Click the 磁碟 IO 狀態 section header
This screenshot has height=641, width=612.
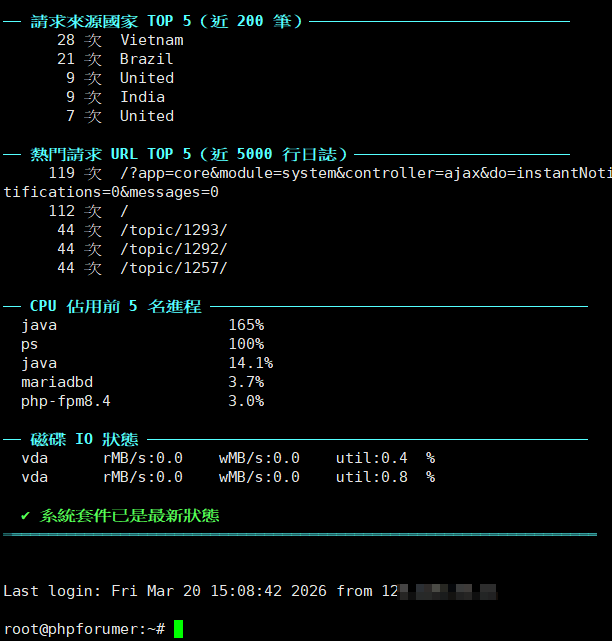click(x=84, y=439)
